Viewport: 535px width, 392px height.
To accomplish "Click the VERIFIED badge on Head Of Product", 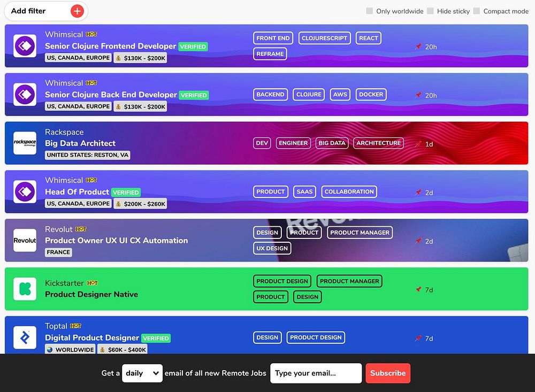I will 126,193.
